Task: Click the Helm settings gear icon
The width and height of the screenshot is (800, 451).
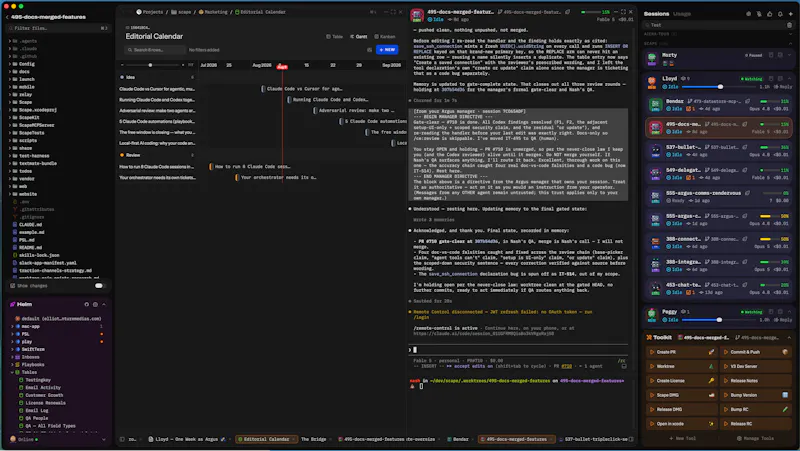Action: (95, 304)
